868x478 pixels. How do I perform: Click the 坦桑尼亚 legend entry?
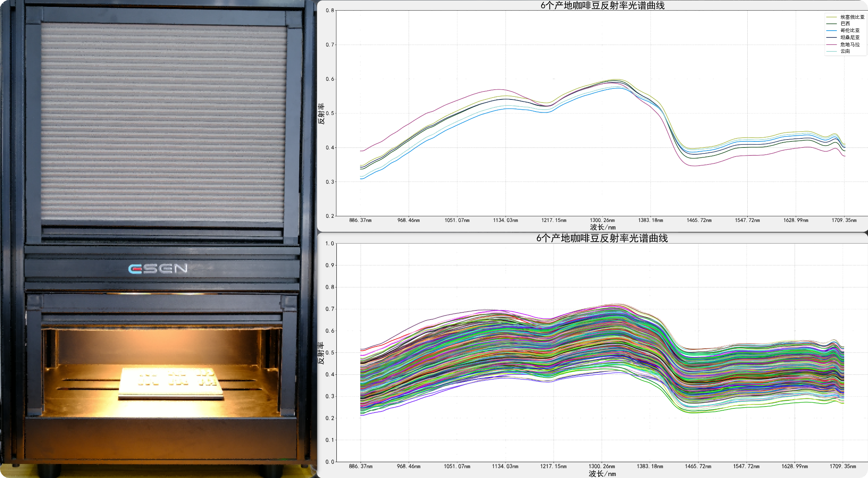pos(850,37)
